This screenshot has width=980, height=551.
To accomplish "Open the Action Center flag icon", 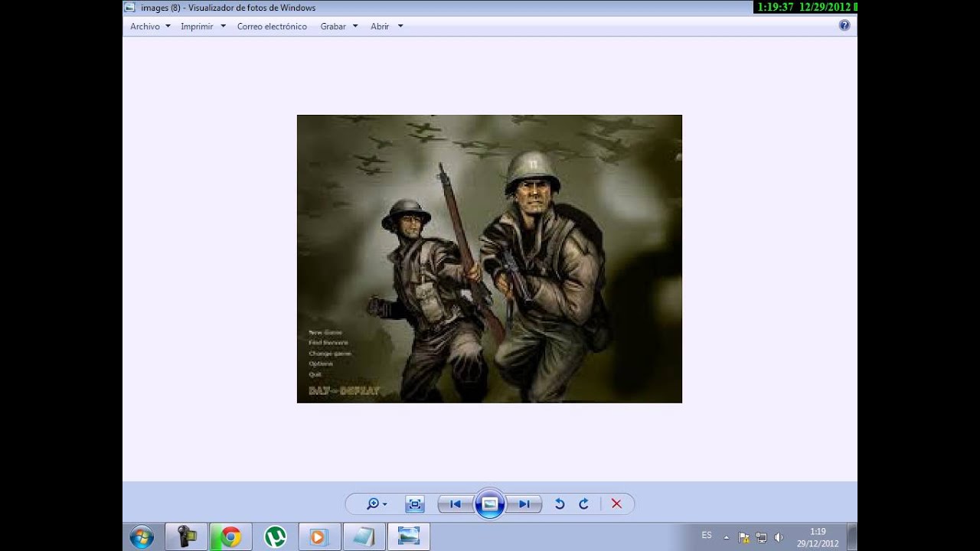I will [743, 537].
